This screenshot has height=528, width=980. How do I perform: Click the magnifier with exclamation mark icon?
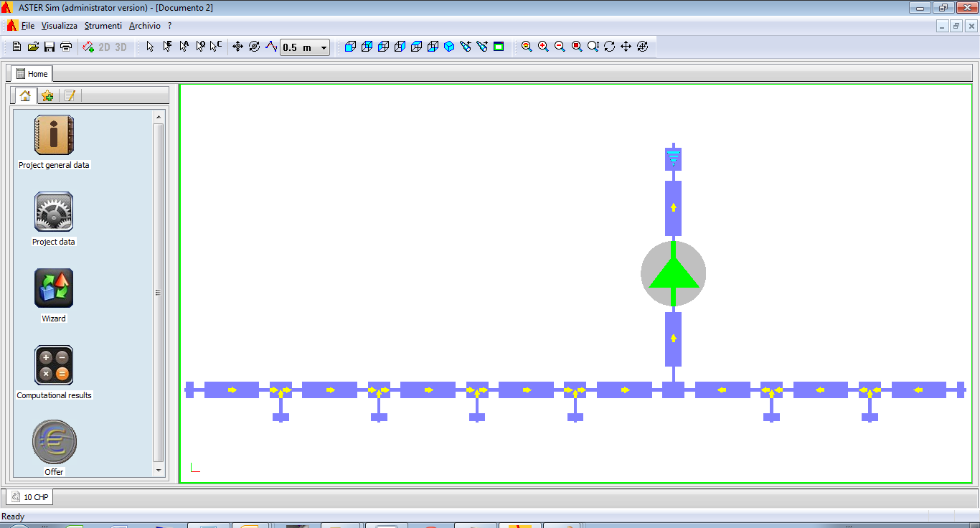click(593, 47)
